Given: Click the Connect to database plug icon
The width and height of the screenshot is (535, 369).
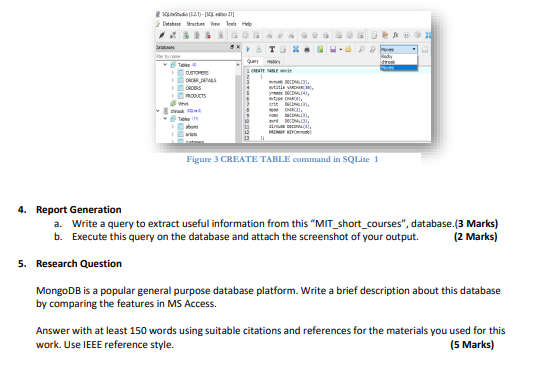Looking at the screenshot, I should tap(162, 35).
